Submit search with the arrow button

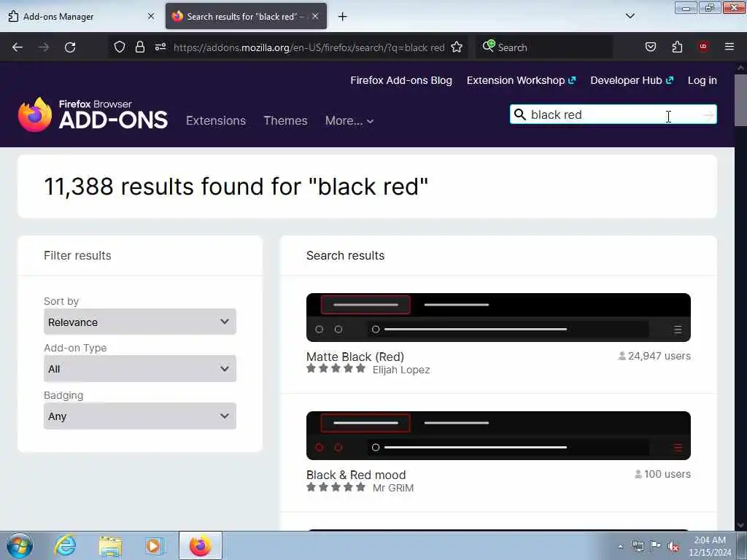click(709, 114)
